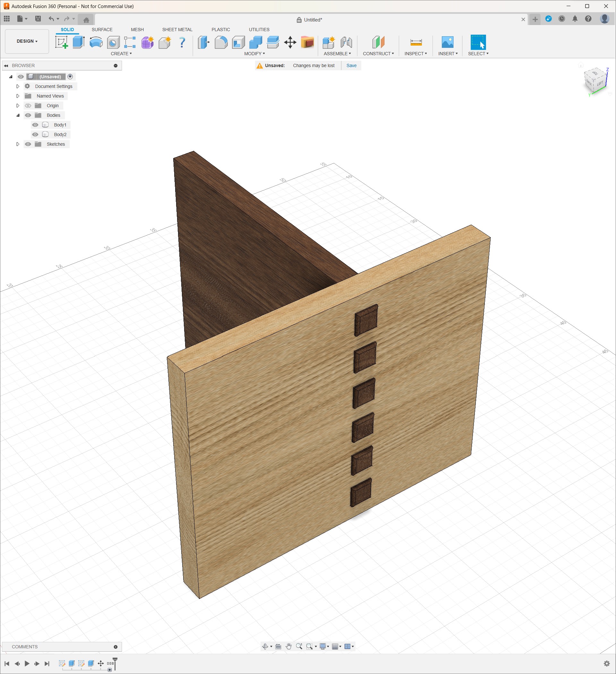Switch to the SURFACE tab

(x=102, y=30)
